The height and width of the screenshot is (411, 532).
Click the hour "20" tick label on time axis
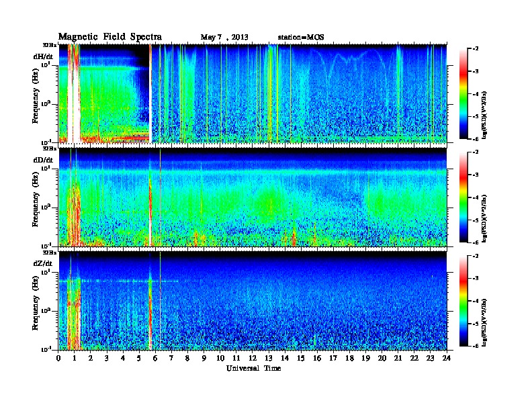coord(382,359)
